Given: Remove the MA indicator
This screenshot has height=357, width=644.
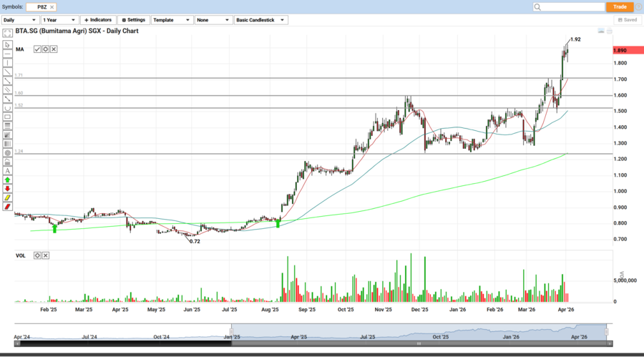Looking at the screenshot, I should tap(54, 49).
